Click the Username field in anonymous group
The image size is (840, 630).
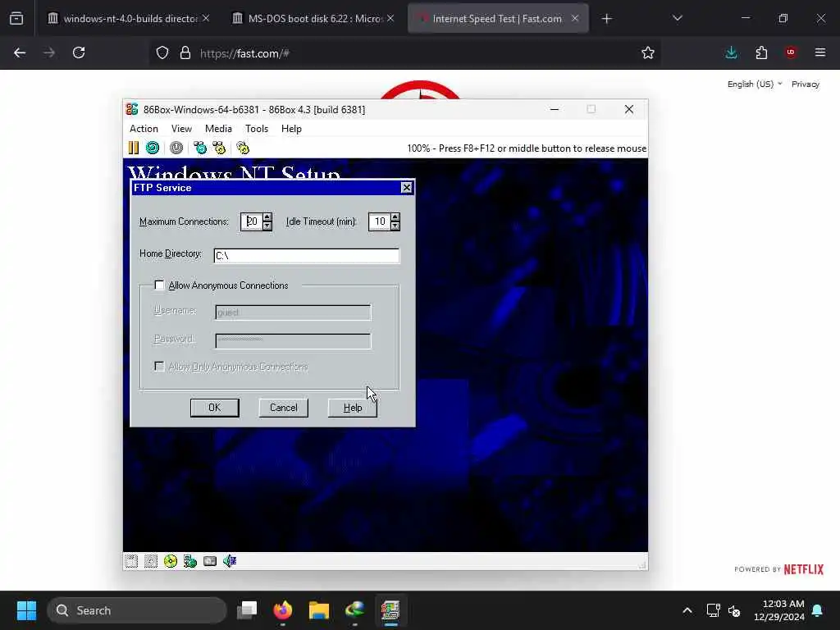coord(293,312)
